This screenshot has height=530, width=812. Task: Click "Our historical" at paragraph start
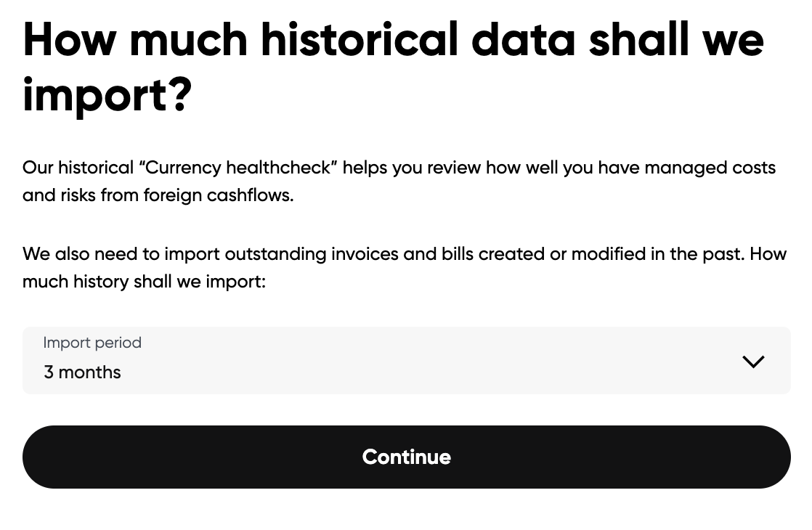pos(78,168)
